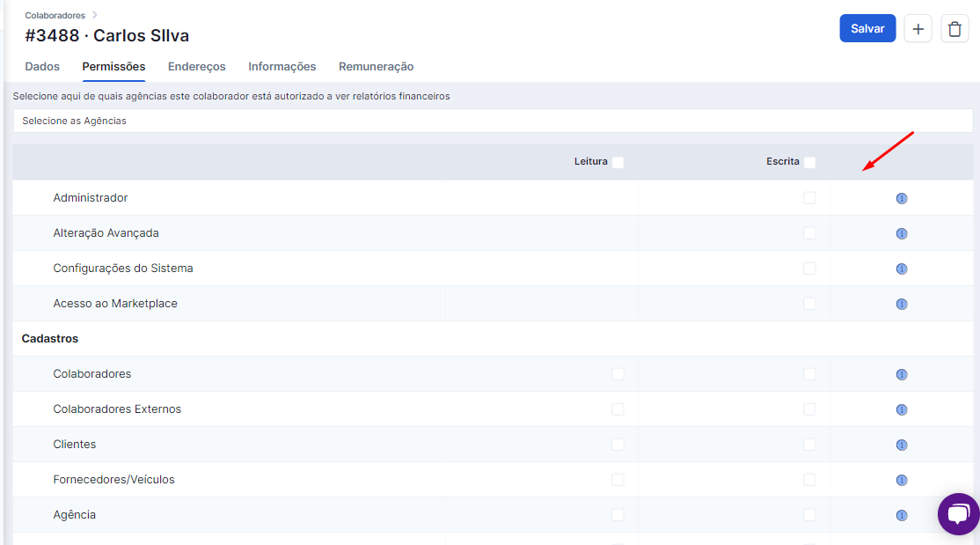Check Escrita for Clientes
This screenshot has width=980, height=545.
[809, 445]
